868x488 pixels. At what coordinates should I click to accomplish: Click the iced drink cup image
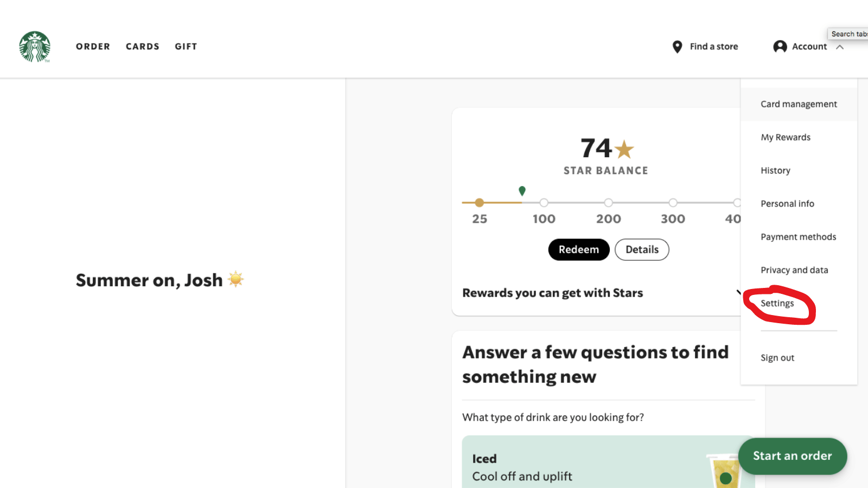click(x=724, y=471)
